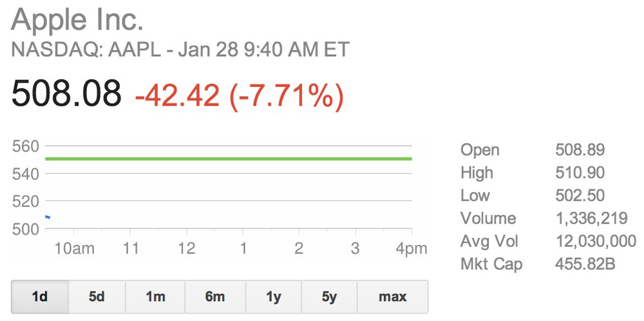
Task: Click the blue price line segment
Action: pos(48,217)
